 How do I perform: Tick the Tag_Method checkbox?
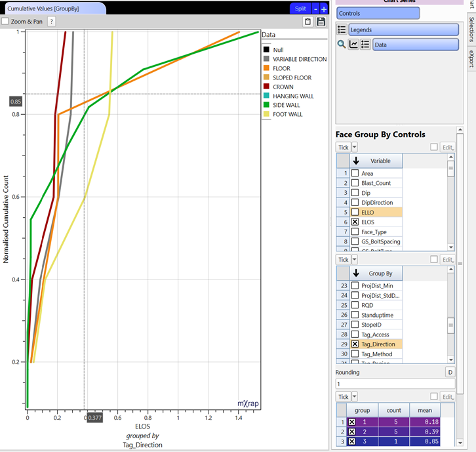pyautogui.click(x=355, y=354)
